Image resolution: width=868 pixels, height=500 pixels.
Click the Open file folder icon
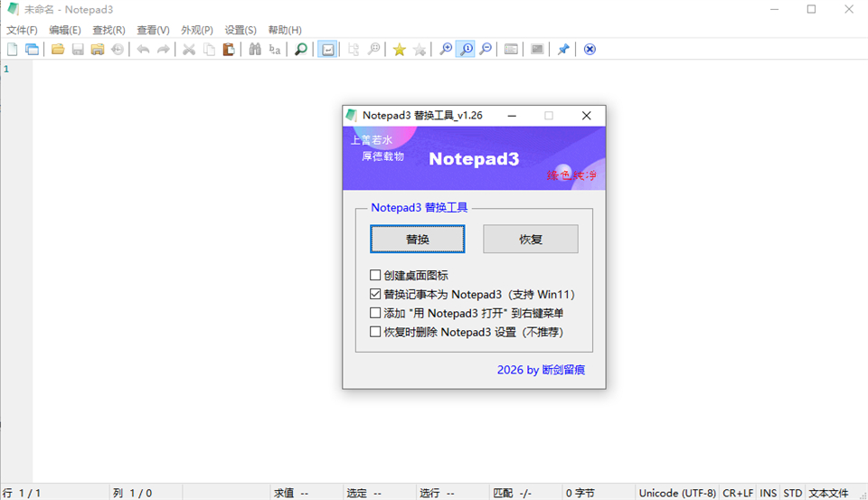[58, 50]
